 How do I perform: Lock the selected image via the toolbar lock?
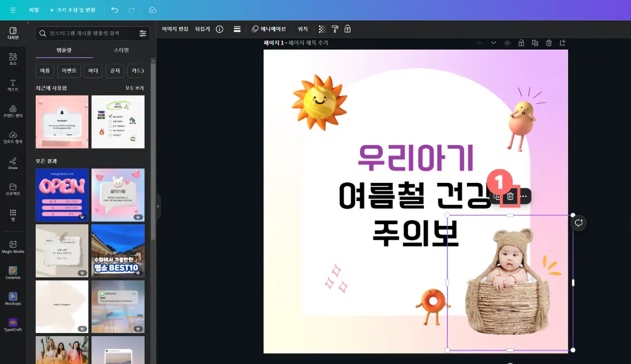[347, 29]
